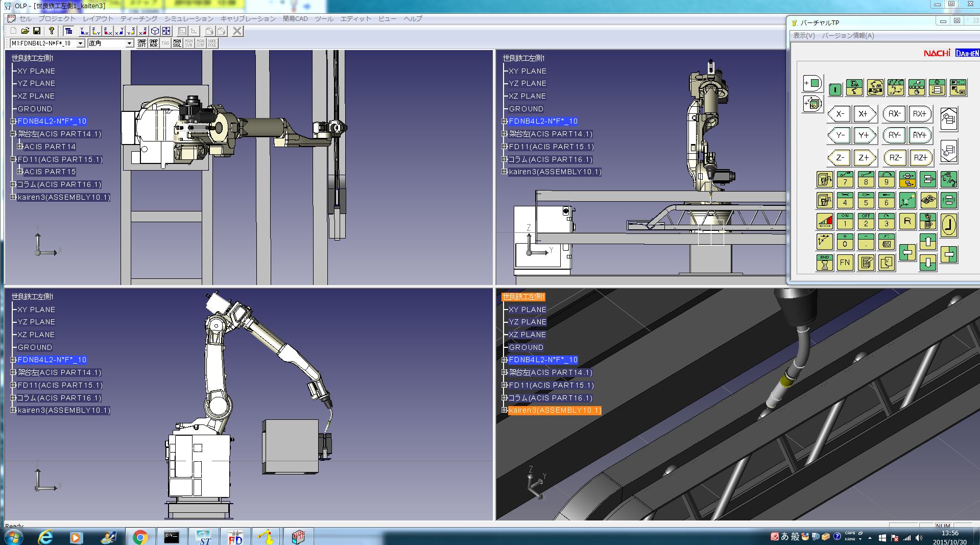
Task: Expand kairen3(ASSEMBLY10.1) in top-left tree
Action: pos(13,197)
